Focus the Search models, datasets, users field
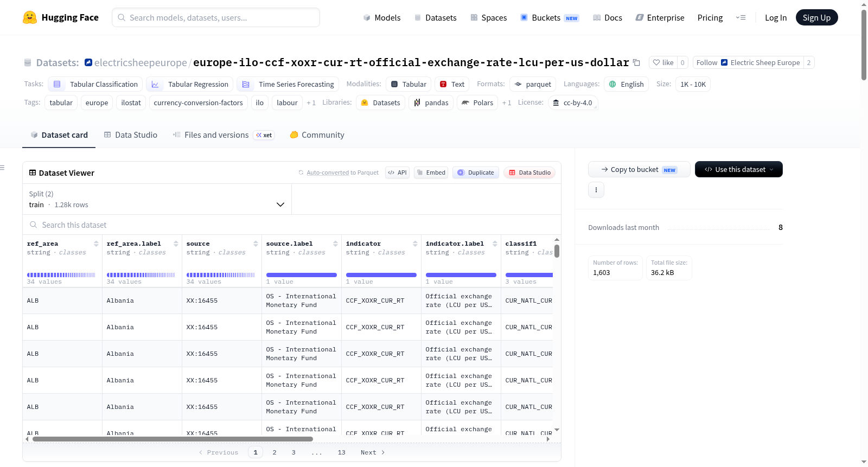868x467 pixels. click(216, 17)
